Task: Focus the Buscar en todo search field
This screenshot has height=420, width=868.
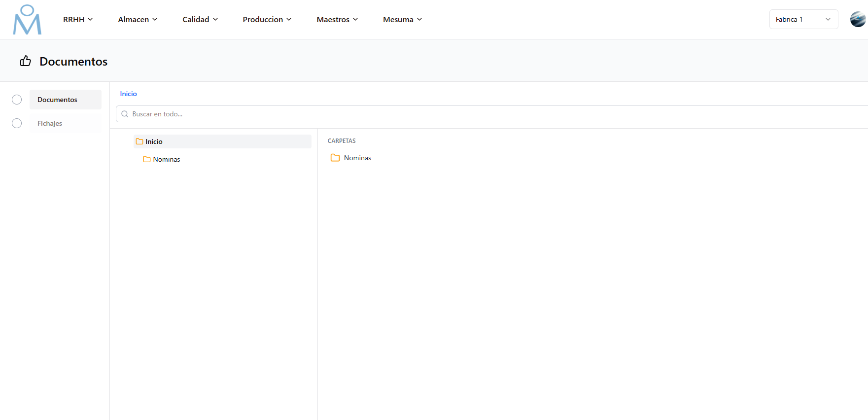Action: coord(444,114)
